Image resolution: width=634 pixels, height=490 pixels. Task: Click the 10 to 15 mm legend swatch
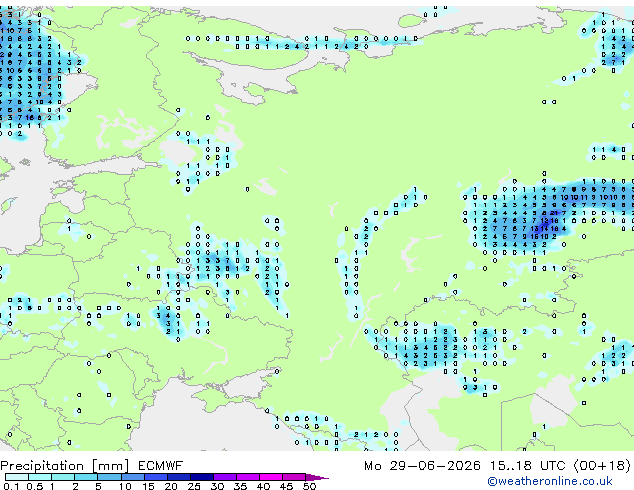(x=133, y=477)
